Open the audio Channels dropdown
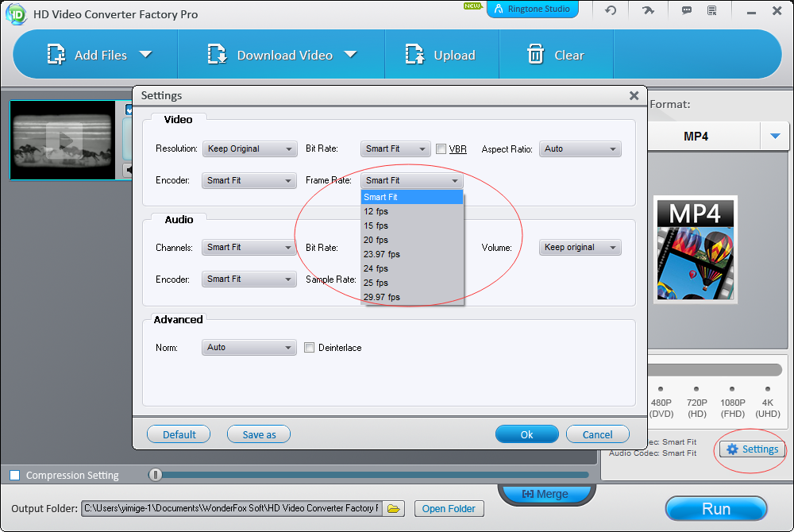The width and height of the screenshot is (794, 532). pyautogui.click(x=249, y=248)
